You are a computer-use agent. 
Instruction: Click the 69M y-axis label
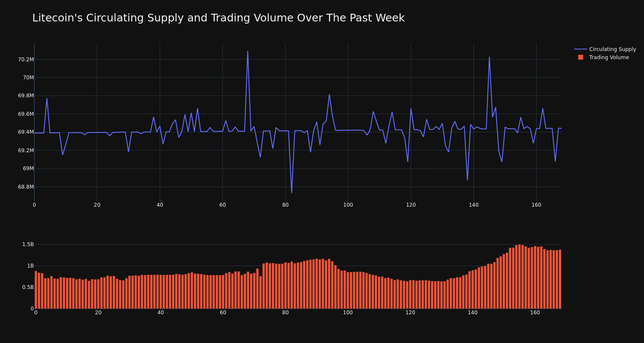click(28, 168)
